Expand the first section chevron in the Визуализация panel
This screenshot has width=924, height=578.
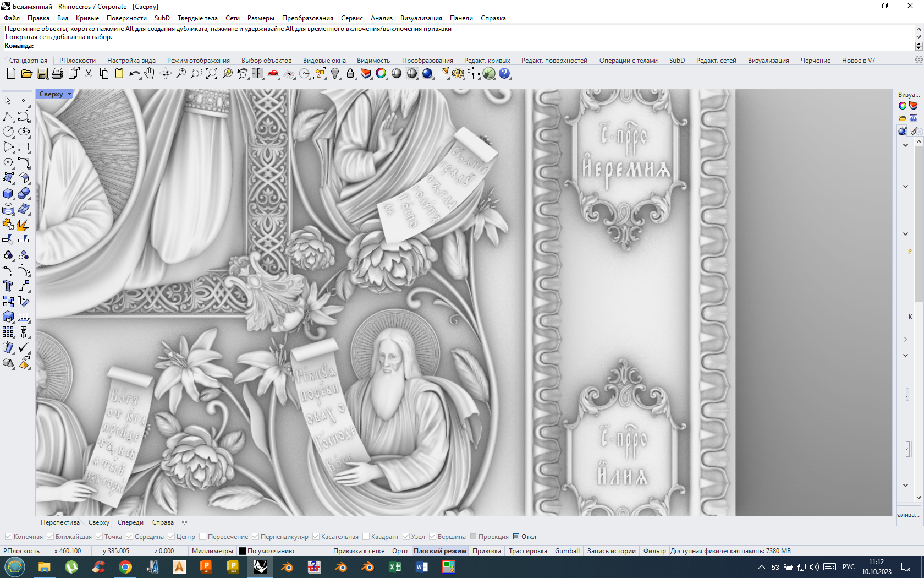[905, 145]
